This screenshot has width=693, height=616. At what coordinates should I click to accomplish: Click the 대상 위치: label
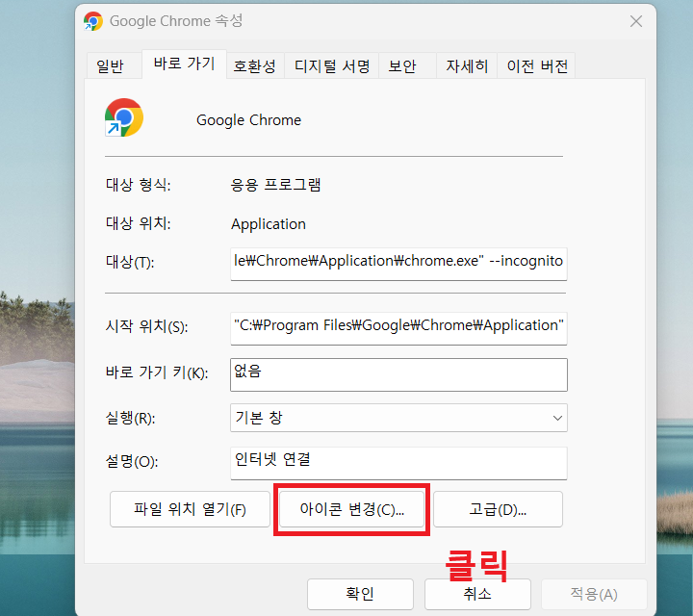click(138, 223)
